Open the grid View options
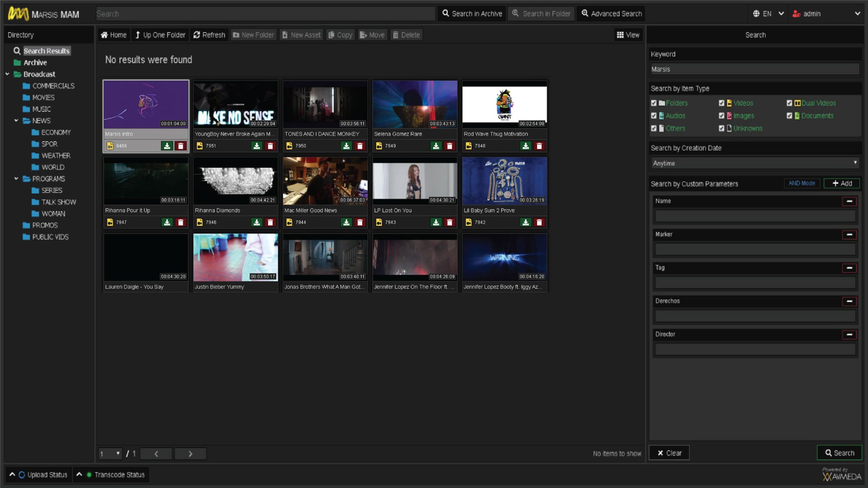868x488 pixels. pos(628,35)
